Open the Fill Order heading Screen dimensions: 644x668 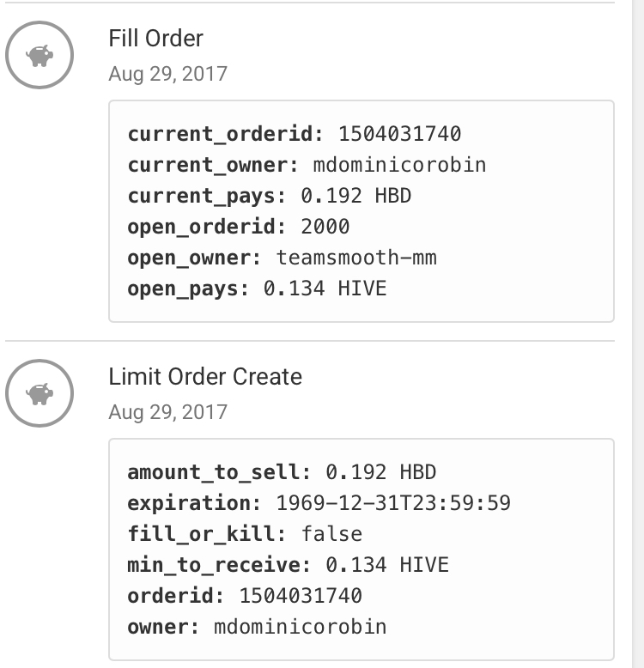(156, 39)
